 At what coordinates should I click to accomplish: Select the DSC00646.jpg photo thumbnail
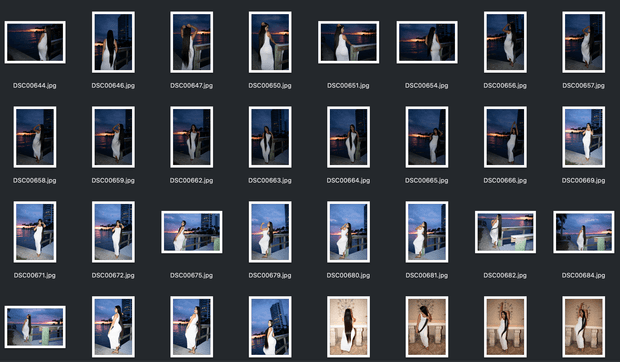[113, 42]
